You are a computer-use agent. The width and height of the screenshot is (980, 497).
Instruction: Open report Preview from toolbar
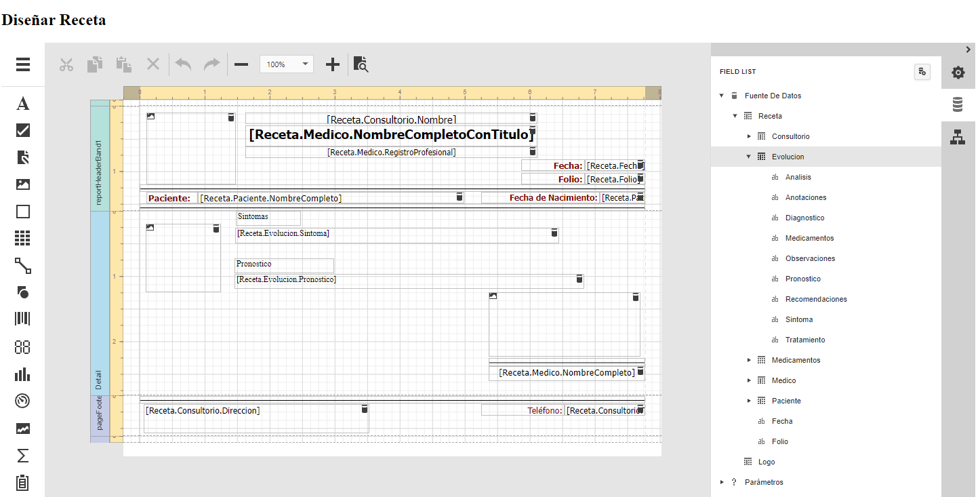click(x=362, y=64)
